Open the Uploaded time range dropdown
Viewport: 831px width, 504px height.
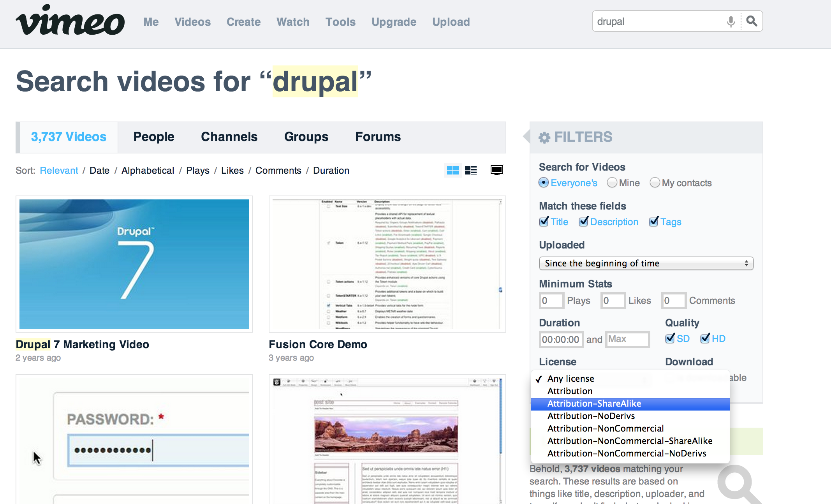click(x=646, y=263)
